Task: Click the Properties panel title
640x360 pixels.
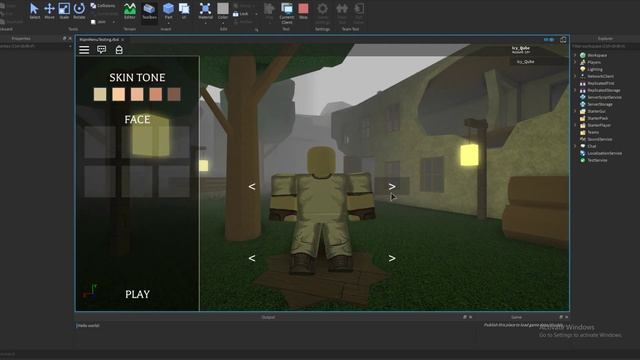Action: coord(21,38)
